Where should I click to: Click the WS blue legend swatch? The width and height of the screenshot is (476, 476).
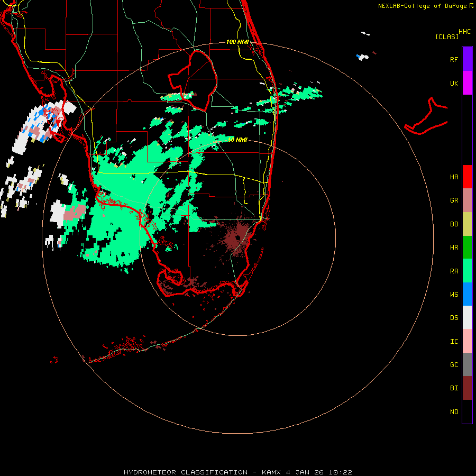pyautogui.click(x=467, y=294)
